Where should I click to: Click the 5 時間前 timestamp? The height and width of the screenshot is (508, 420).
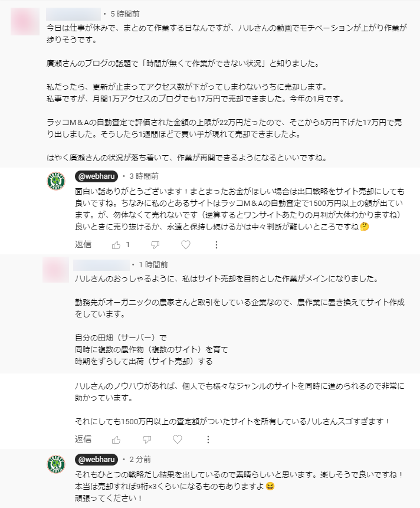tap(125, 14)
